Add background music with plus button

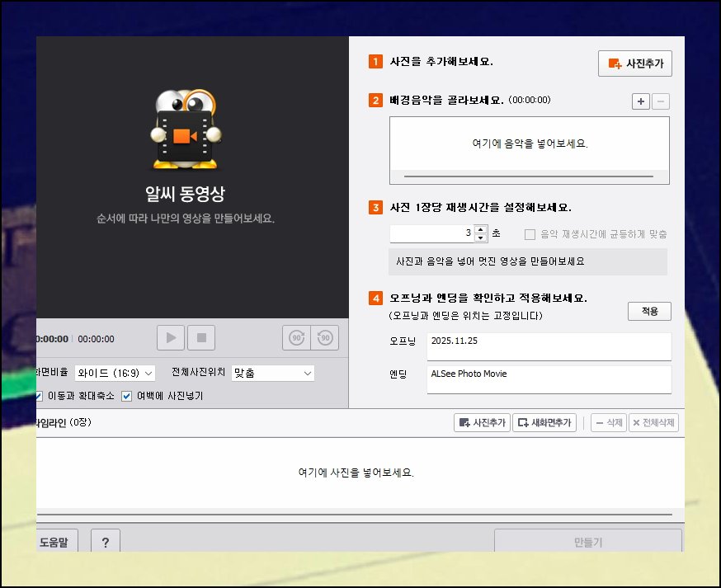click(x=640, y=101)
